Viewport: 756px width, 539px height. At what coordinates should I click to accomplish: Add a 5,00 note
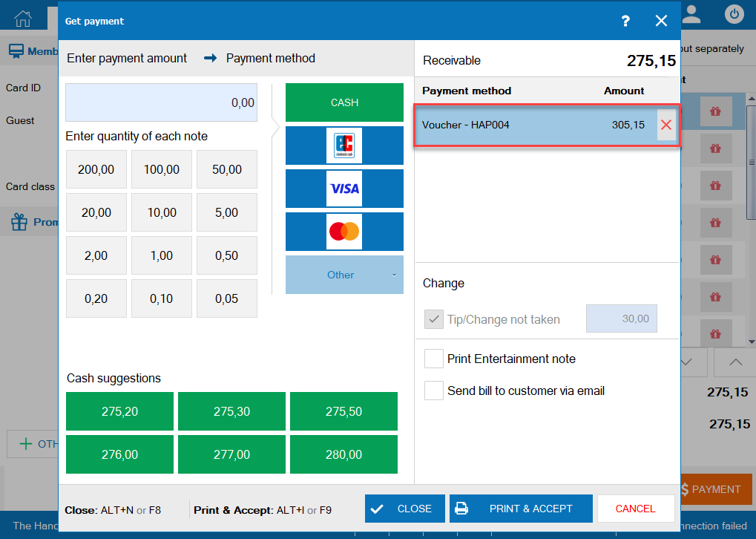(x=227, y=212)
